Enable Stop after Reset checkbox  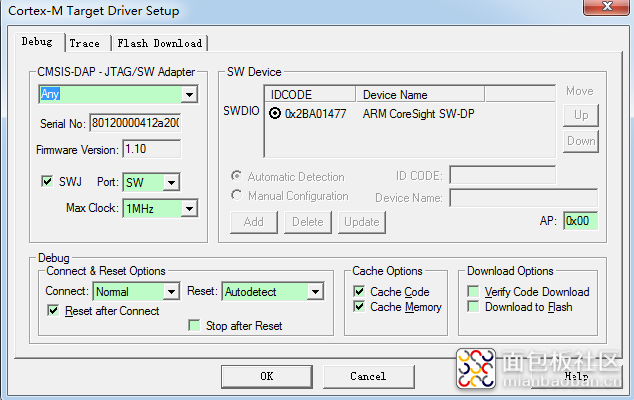[x=194, y=326]
